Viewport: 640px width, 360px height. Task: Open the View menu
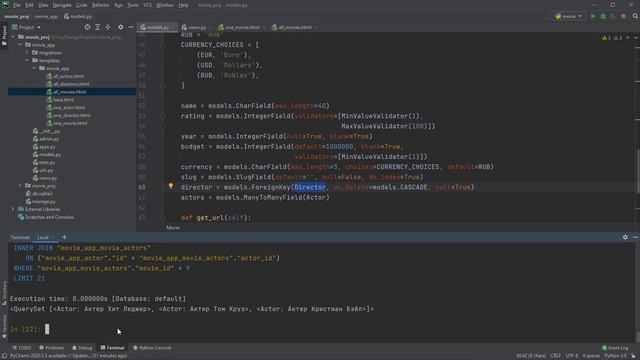point(43,5)
